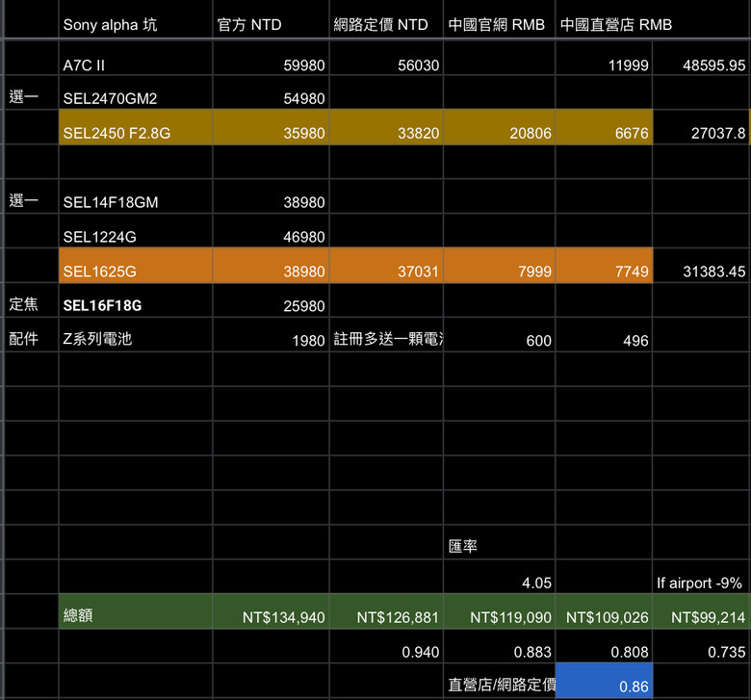751x700 pixels.
Task: Select the '中國直營店 RMB' header cell
Action: pyautogui.click(x=654, y=19)
